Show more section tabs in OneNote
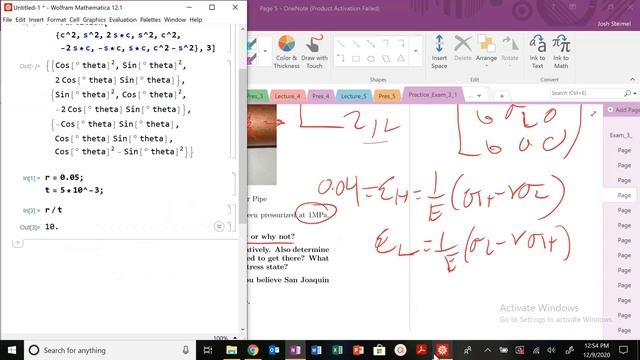The height and width of the screenshot is (360, 640). tap(475, 96)
